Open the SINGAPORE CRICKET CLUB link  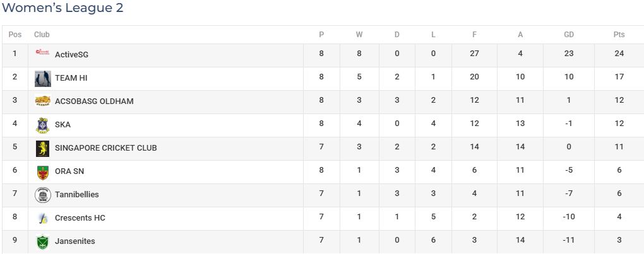point(106,148)
